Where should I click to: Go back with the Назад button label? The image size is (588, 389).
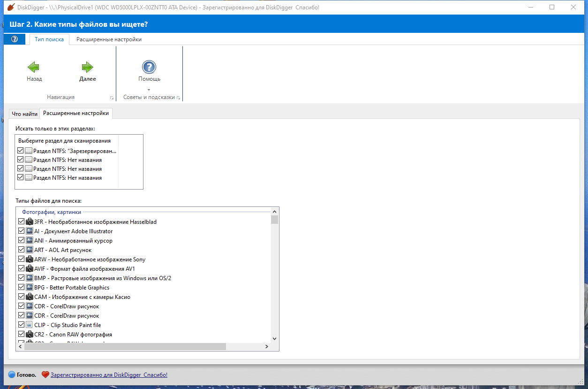[34, 79]
